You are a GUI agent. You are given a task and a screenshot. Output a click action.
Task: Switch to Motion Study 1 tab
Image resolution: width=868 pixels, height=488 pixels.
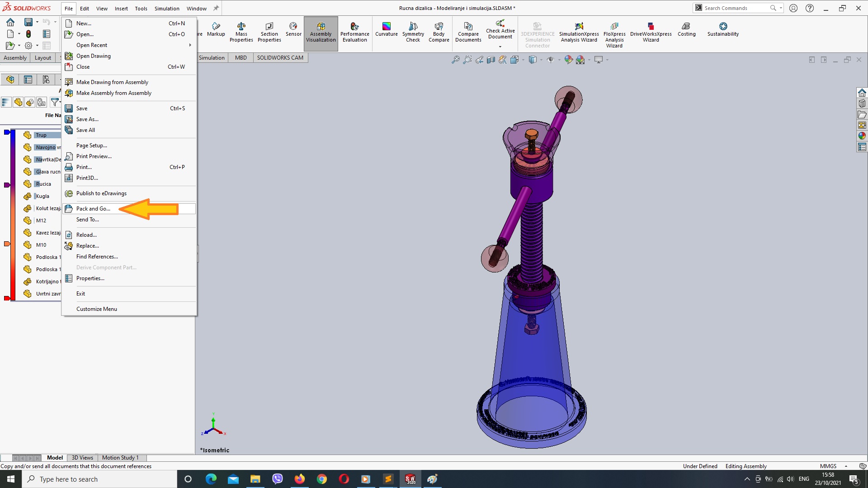[120, 458]
